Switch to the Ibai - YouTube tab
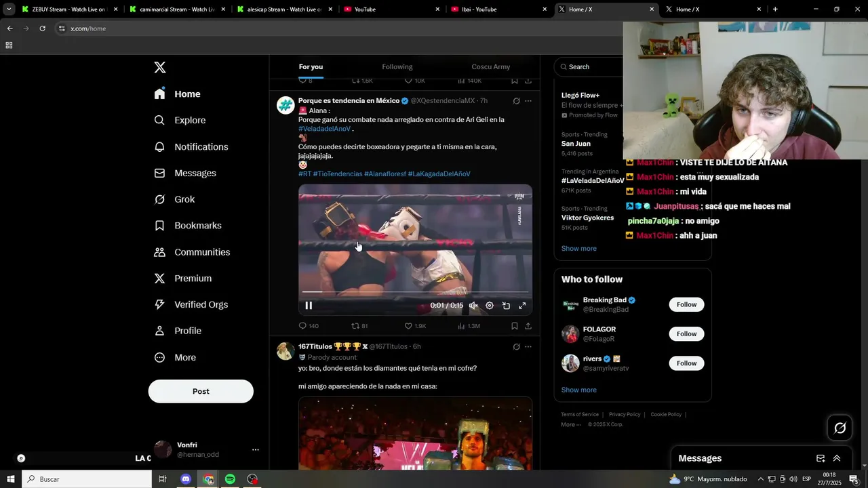The height and width of the screenshot is (488, 868). click(499, 9)
